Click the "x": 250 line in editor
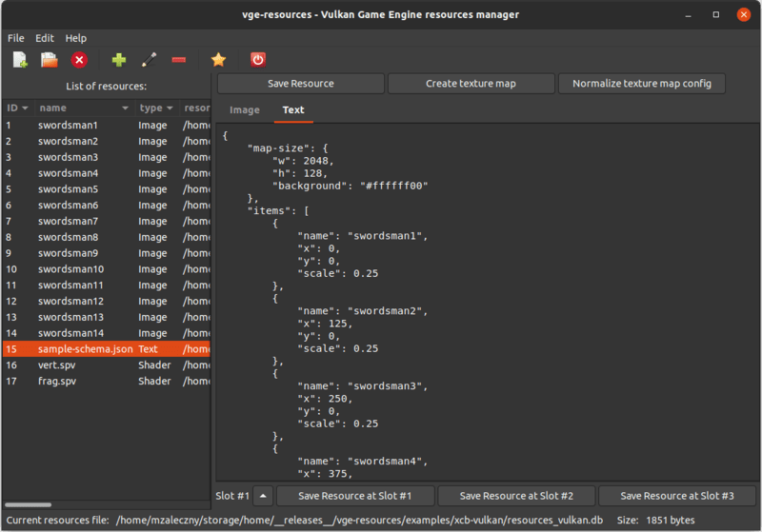This screenshot has width=762, height=532. pos(325,399)
